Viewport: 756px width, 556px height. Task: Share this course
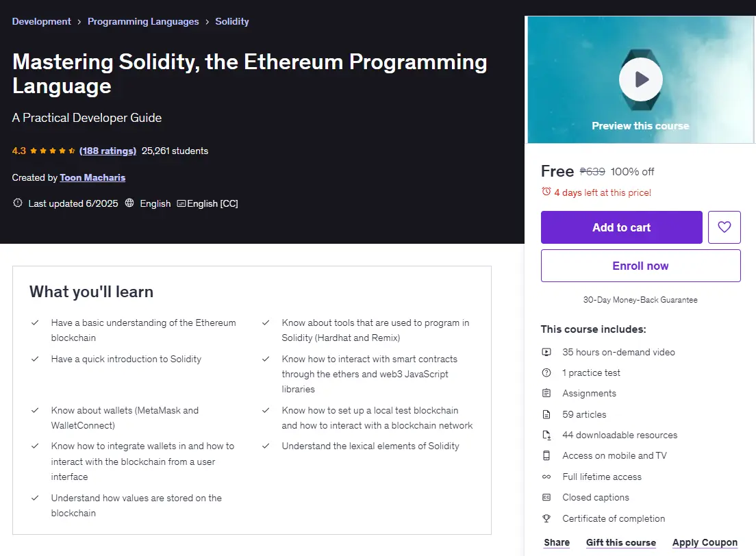pos(557,542)
